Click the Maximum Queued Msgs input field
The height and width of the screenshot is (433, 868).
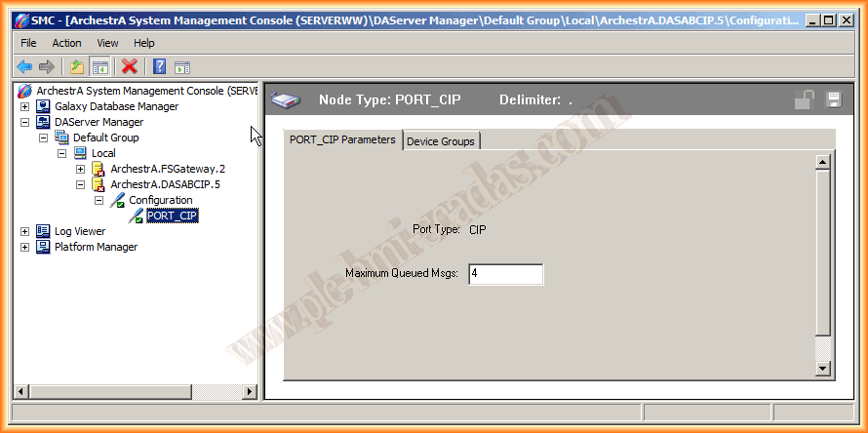coord(505,274)
